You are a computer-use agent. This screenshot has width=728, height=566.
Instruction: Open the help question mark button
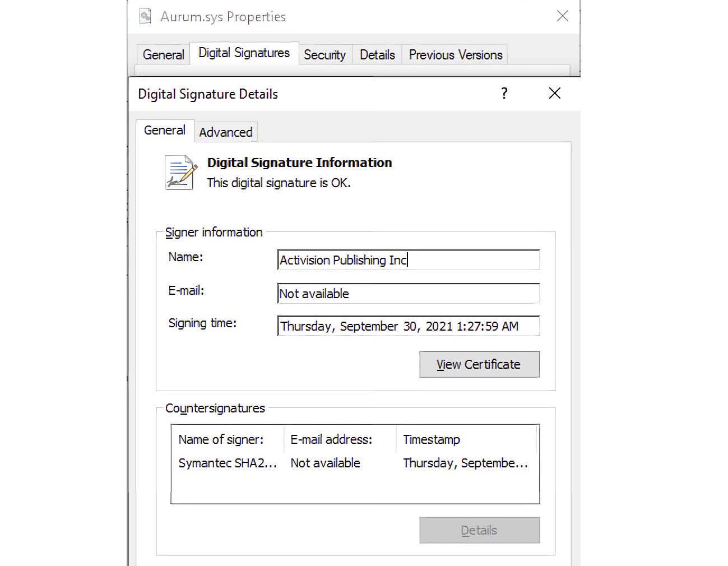[x=504, y=93]
